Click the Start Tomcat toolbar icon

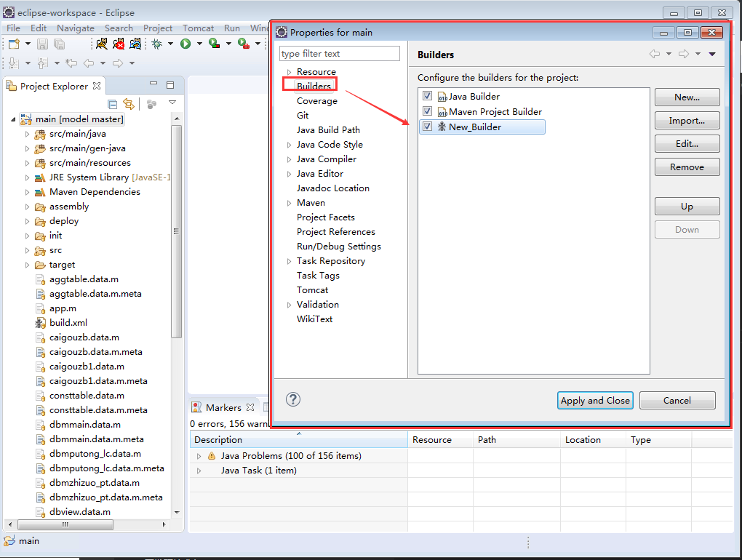coord(102,44)
